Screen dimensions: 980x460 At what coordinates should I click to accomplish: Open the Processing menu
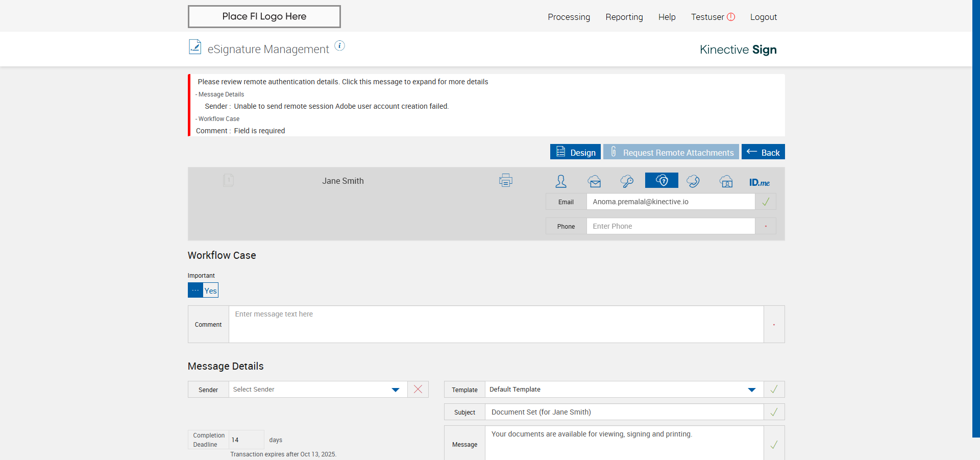pyautogui.click(x=569, y=17)
